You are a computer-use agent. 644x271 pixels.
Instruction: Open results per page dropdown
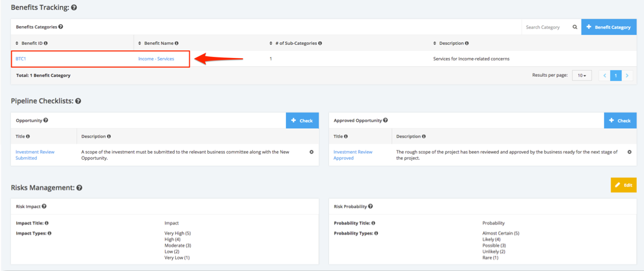[582, 76]
